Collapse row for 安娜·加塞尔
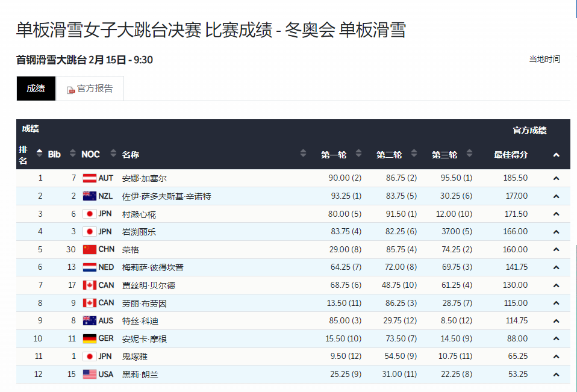Screen dimensions: 577x392 (556, 178)
